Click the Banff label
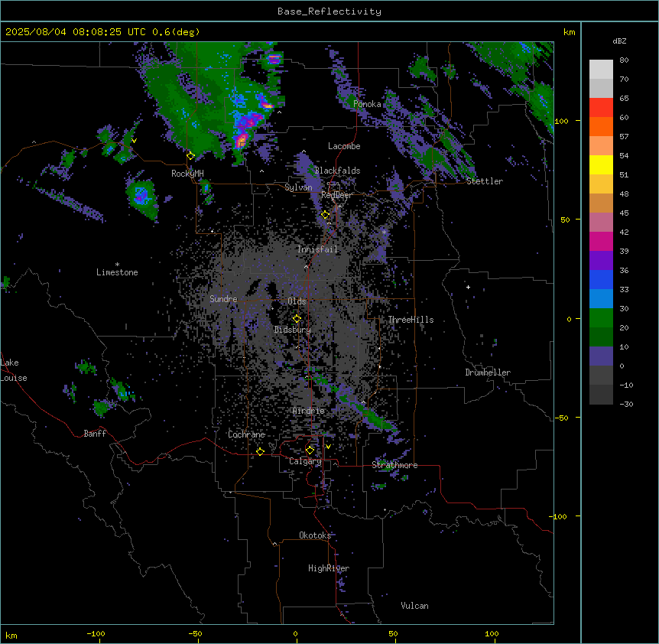 click(x=95, y=434)
